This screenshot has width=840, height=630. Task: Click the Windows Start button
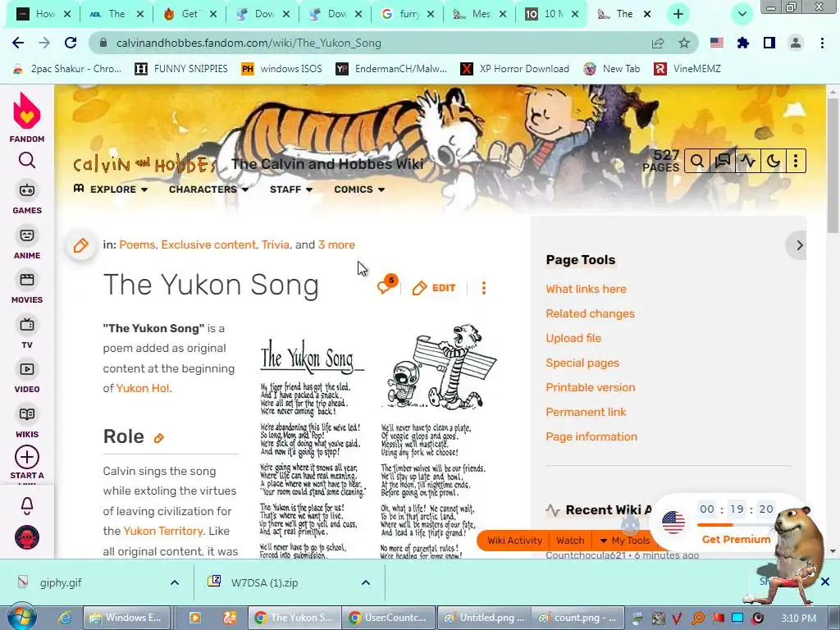pyautogui.click(x=21, y=618)
